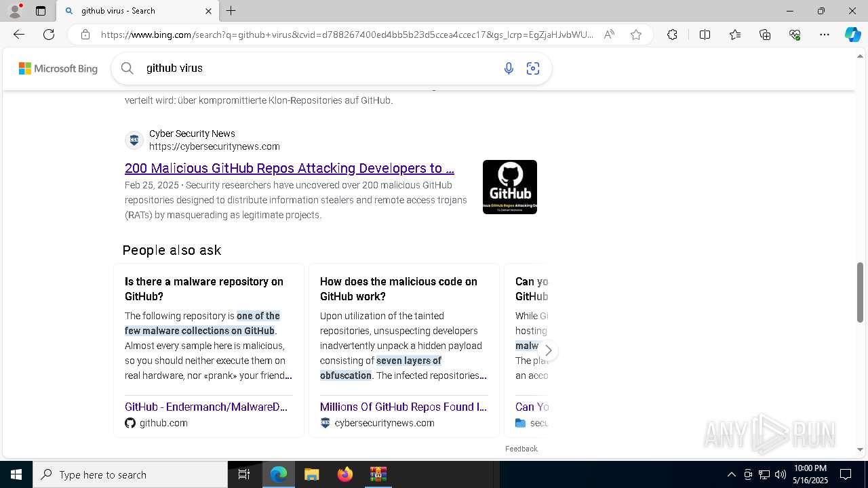Open a new browser tab
Viewport: 868px width, 488px height.
click(x=231, y=11)
